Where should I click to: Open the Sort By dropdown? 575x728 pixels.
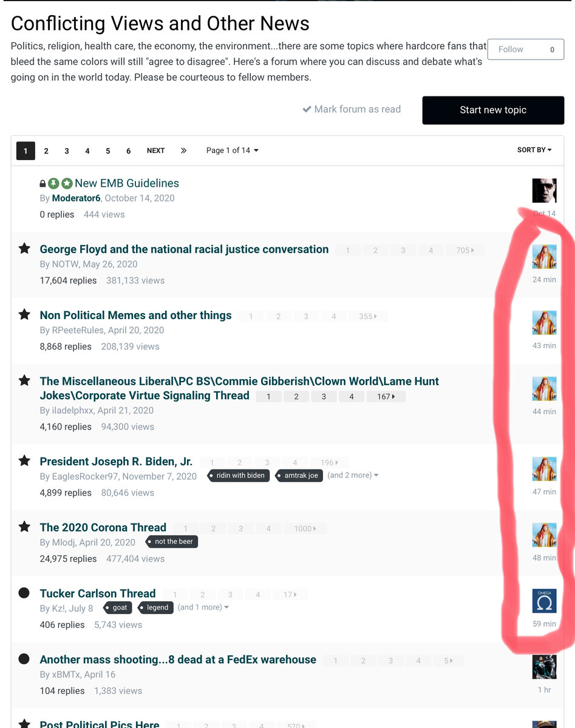pyautogui.click(x=534, y=150)
